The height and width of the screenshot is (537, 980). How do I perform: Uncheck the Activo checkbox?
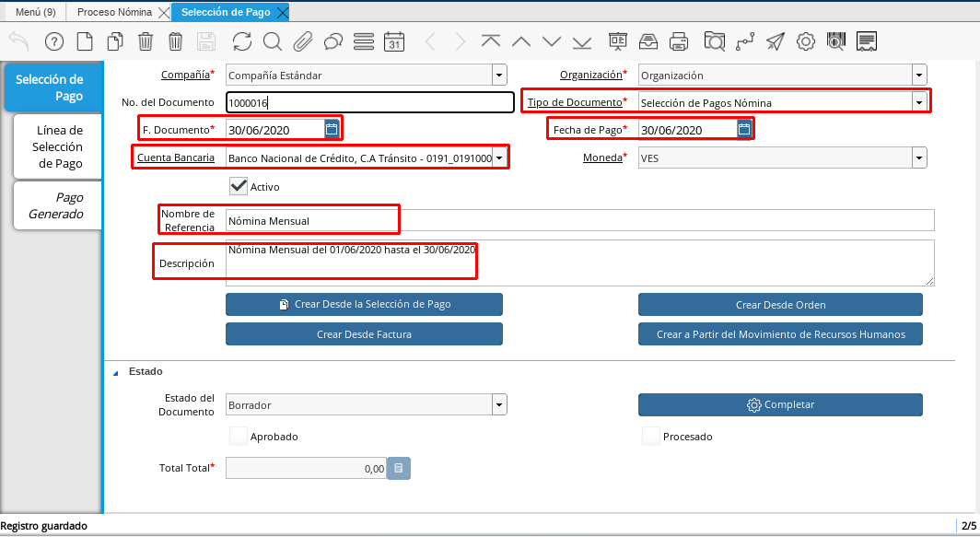(239, 186)
